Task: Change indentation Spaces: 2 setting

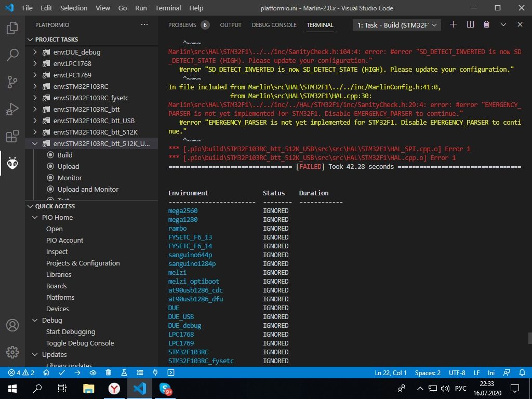Action: (428, 373)
